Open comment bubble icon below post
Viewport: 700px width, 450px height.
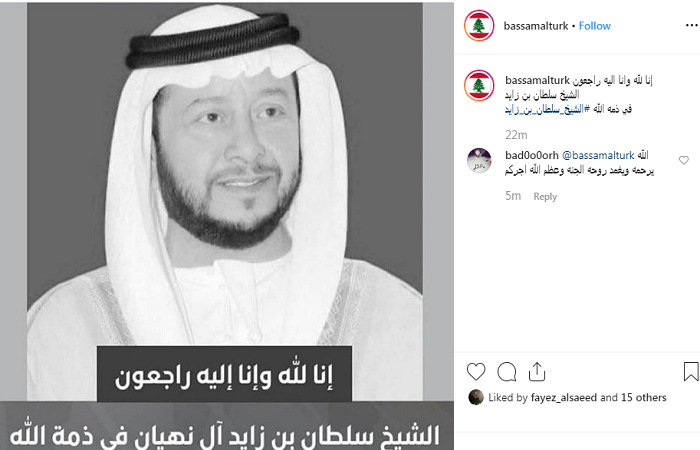(x=507, y=372)
